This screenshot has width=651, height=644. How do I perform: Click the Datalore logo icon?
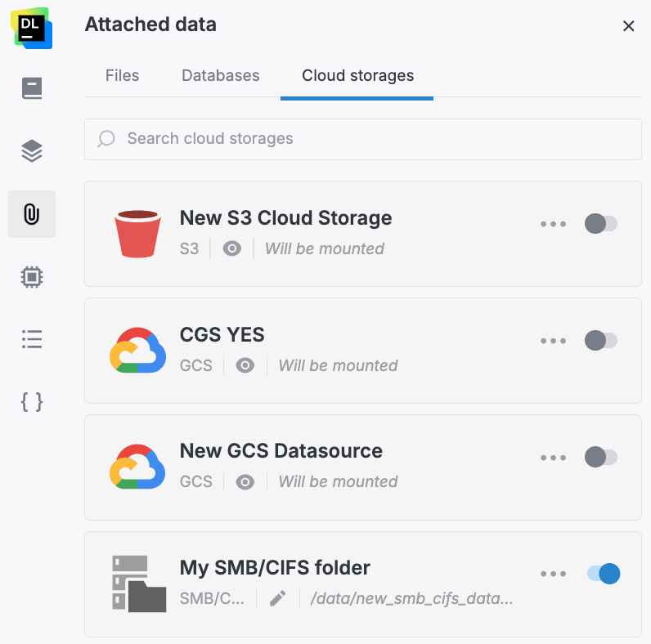pyautogui.click(x=32, y=27)
